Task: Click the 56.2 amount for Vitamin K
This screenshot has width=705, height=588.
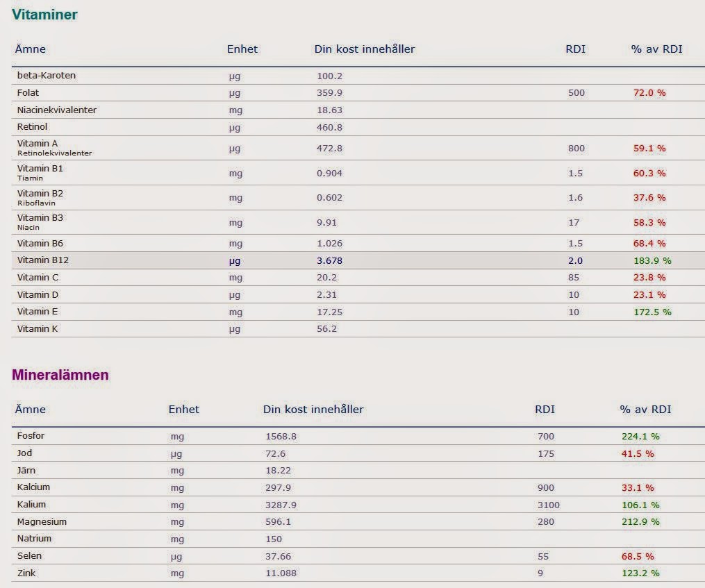Action: [x=327, y=328]
